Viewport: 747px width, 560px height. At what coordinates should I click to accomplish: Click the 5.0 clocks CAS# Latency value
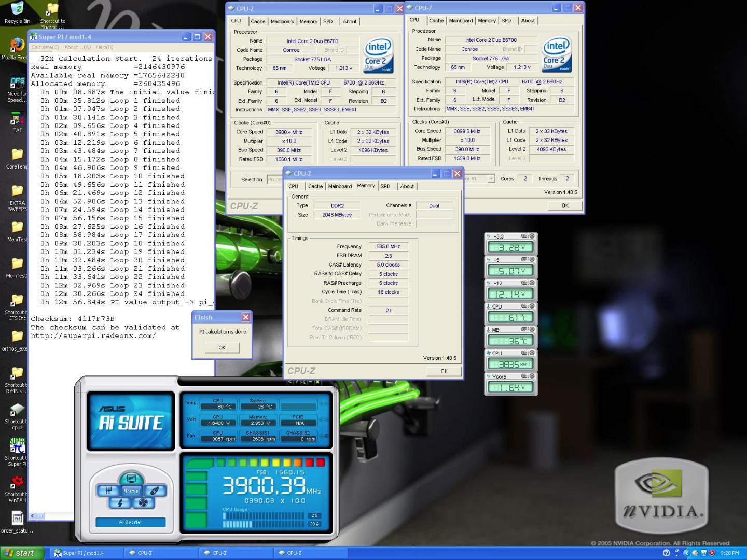(389, 264)
